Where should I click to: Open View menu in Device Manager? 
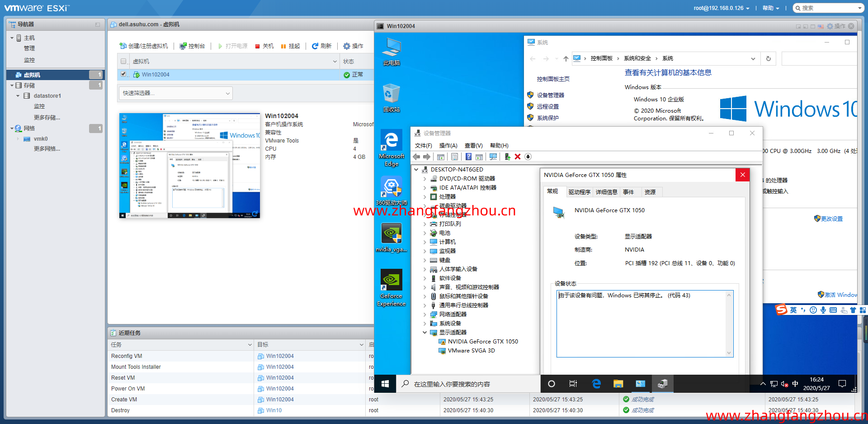pos(474,146)
